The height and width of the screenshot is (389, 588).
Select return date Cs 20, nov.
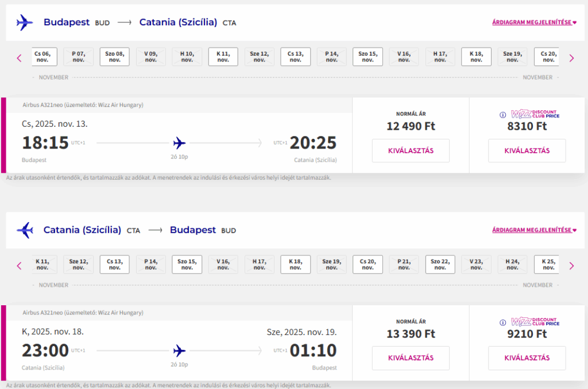coord(368,264)
